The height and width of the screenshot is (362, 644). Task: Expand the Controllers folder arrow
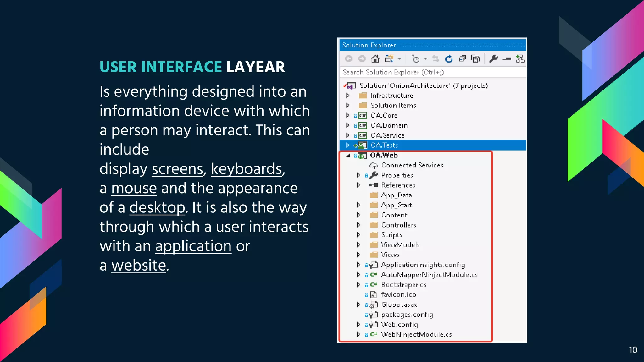358,225
